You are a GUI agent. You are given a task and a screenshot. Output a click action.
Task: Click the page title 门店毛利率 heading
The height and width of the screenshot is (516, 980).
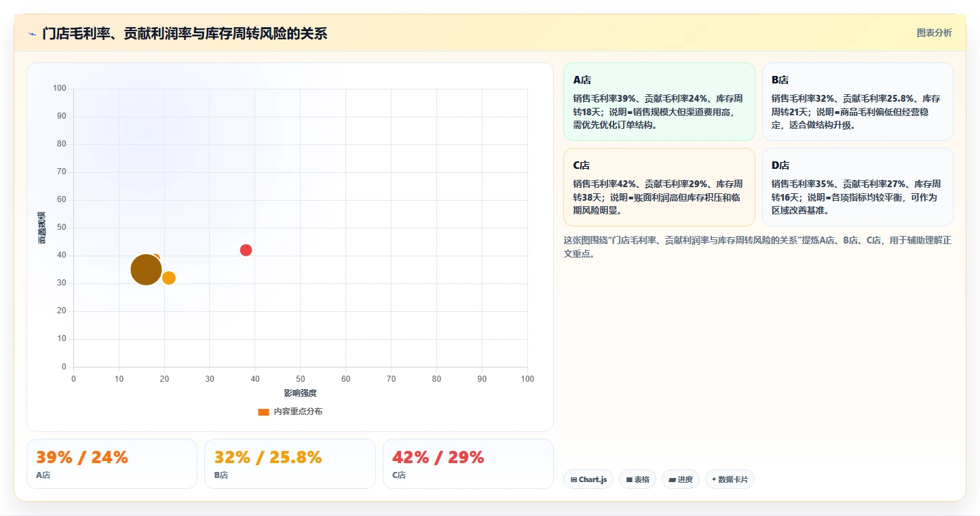pos(185,33)
